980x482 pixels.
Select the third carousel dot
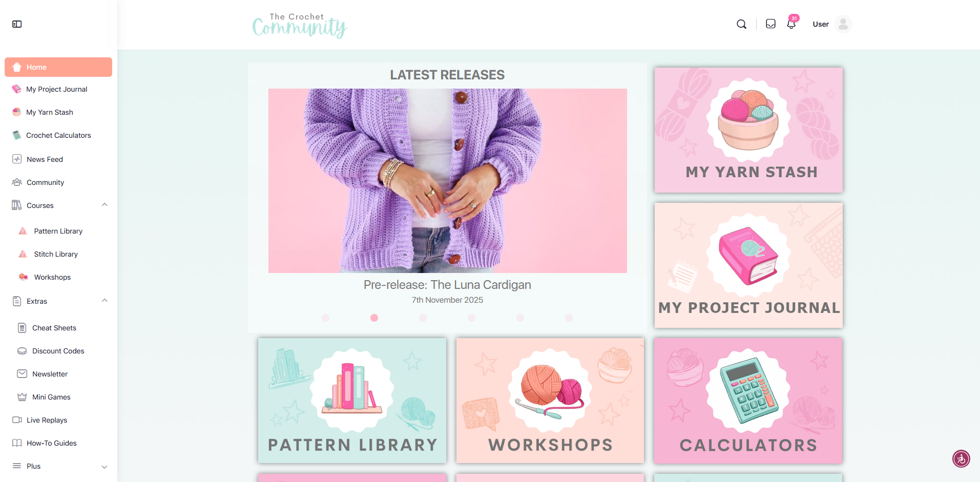click(423, 318)
